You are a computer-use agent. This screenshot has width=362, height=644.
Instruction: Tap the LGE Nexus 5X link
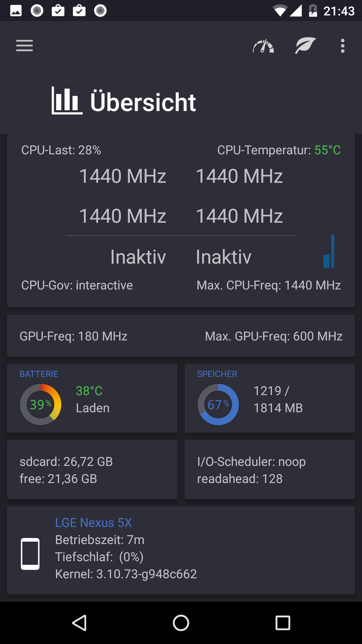point(94,523)
